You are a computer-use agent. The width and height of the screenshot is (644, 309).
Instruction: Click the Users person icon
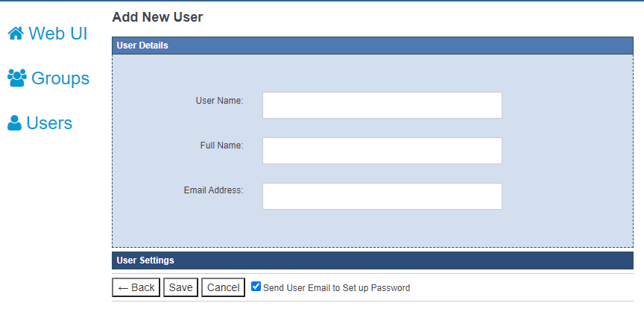point(14,123)
